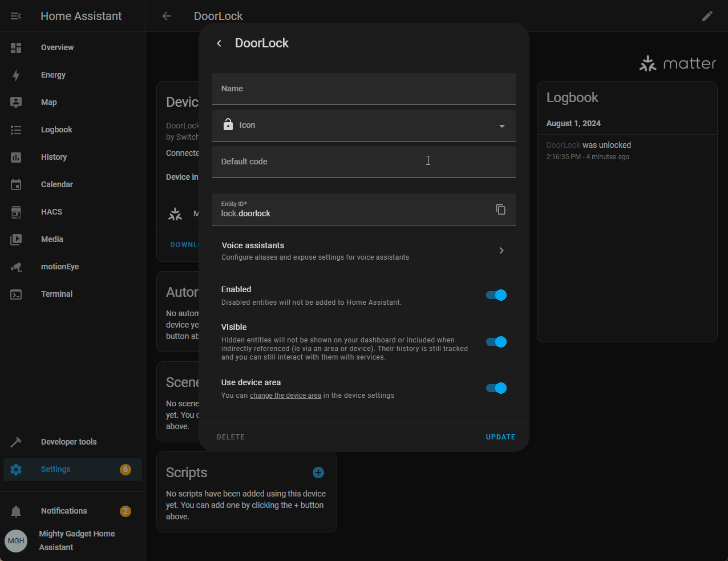Add a script with the plus icon
This screenshot has height=561, width=728.
318,473
